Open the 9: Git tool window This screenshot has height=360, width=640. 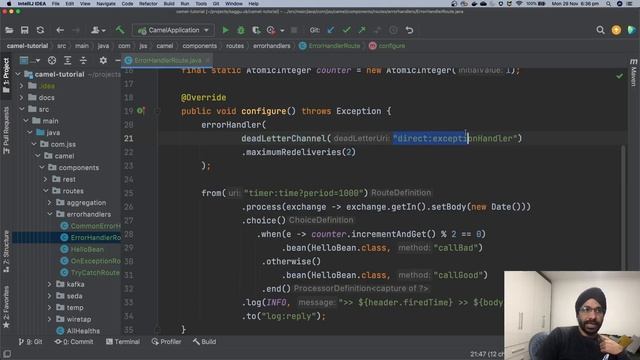30,342
